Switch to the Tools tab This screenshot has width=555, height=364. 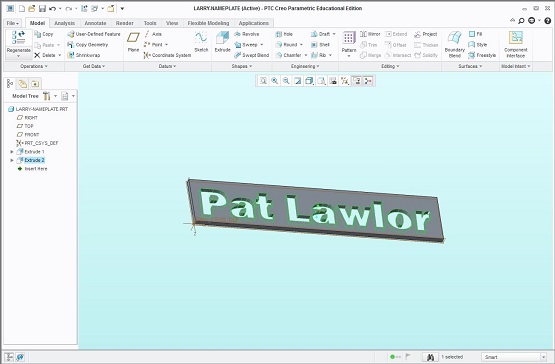(x=150, y=23)
